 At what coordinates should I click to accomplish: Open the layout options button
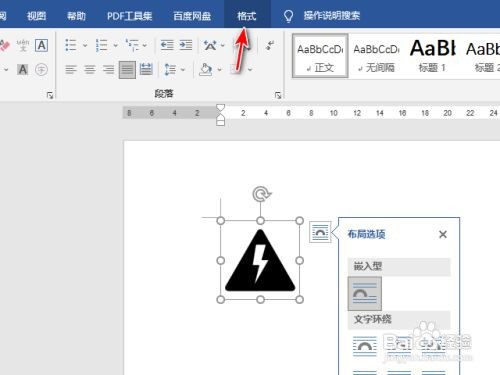pyautogui.click(x=320, y=232)
